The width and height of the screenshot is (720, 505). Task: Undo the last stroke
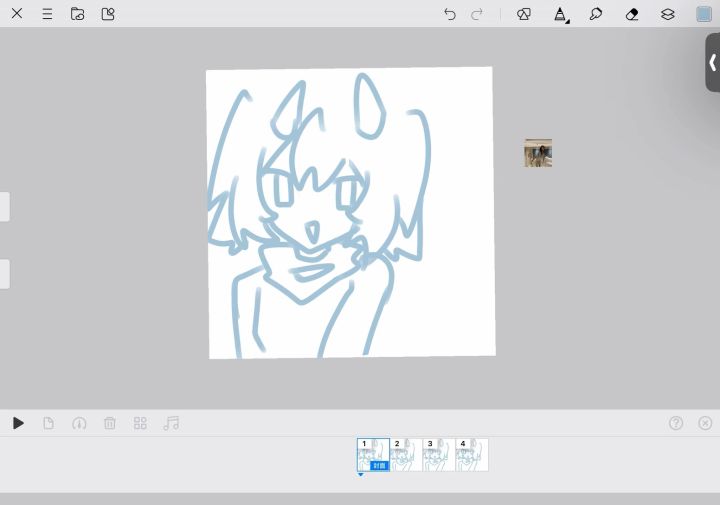[x=450, y=14]
